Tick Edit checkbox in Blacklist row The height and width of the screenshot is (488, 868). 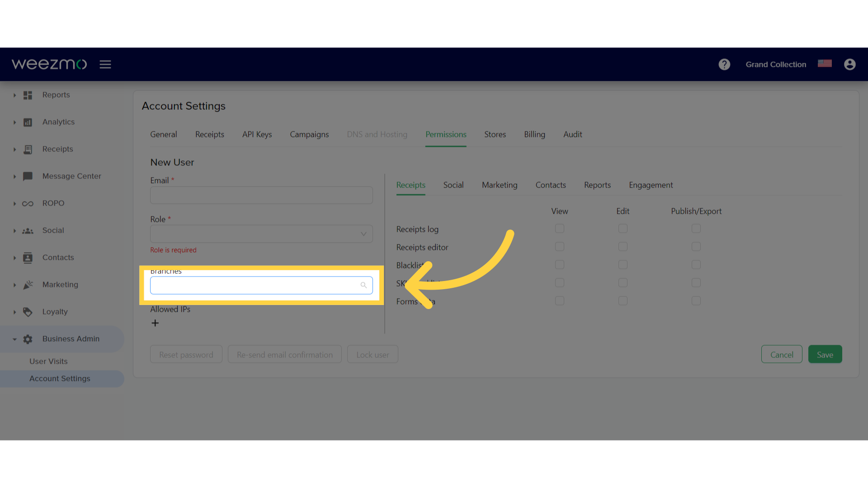click(x=623, y=265)
